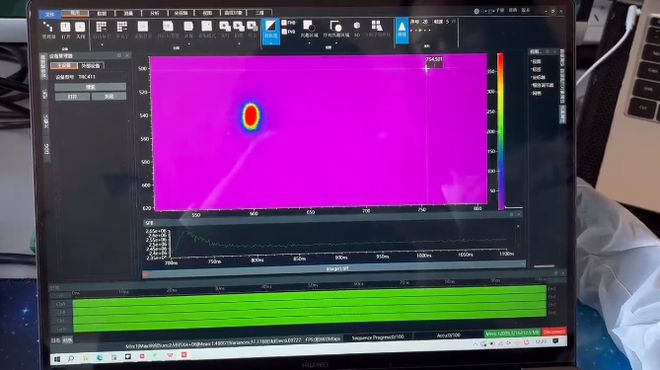The width and height of the screenshot is (660, 370).
Task: Click the red hot spot in the pseudo-color image
Action: pos(251,116)
